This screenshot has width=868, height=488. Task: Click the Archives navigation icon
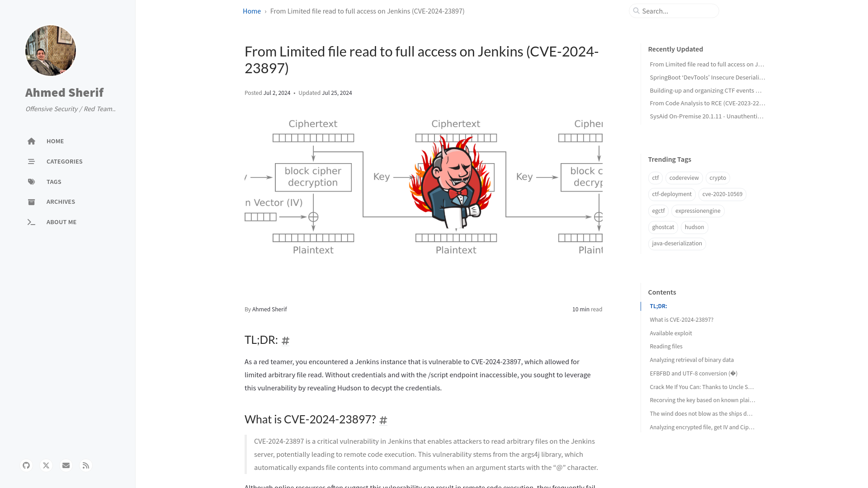[31, 202]
